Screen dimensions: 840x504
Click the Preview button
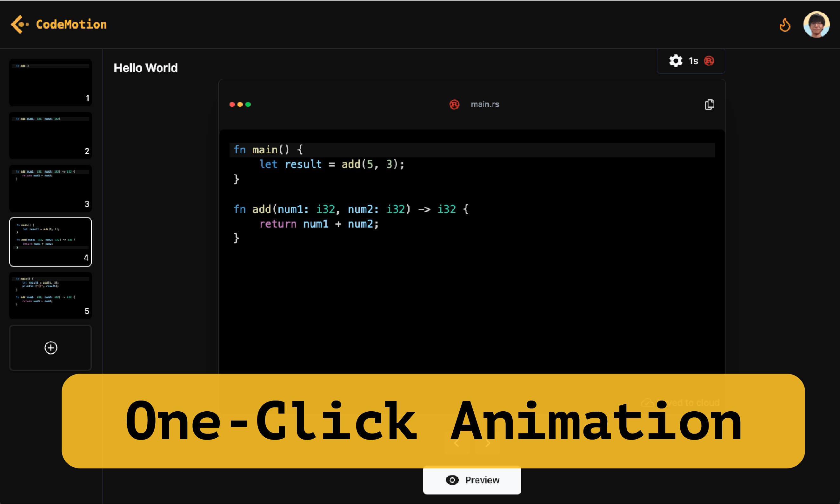(472, 480)
